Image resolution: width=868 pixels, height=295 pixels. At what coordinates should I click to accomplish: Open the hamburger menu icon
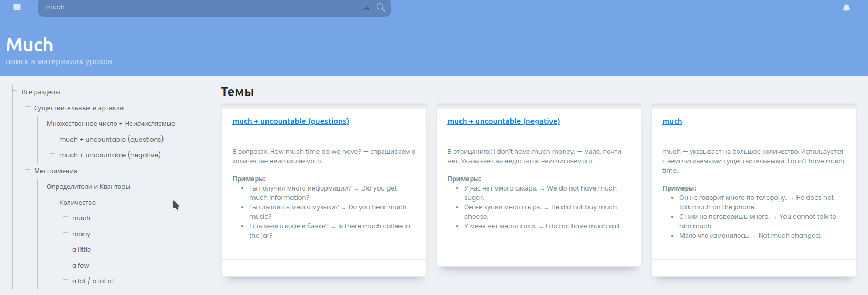pyautogui.click(x=17, y=7)
